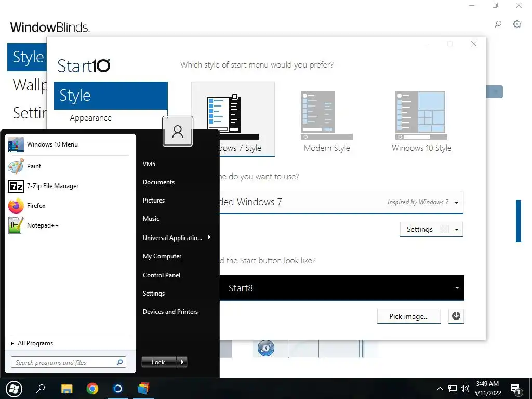Click the Lock button
This screenshot has height=399, width=532.
point(158,362)
